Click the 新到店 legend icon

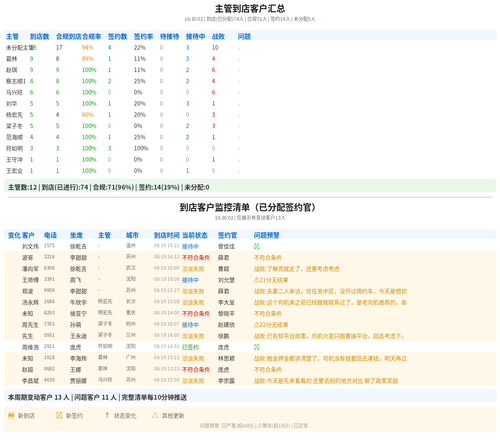point(11,415)
